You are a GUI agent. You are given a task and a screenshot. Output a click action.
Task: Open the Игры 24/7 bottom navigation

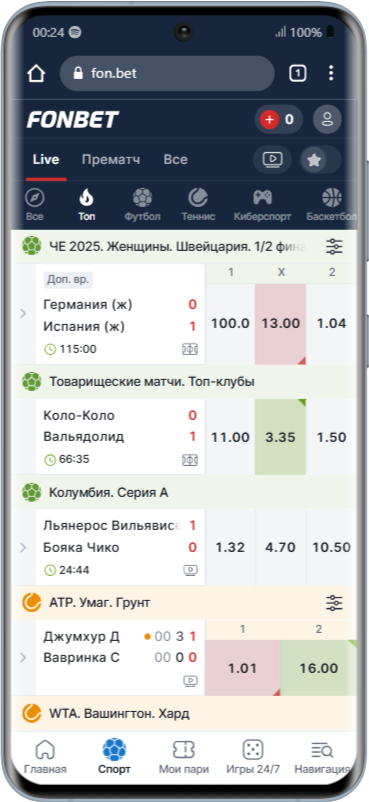(253, 757)
